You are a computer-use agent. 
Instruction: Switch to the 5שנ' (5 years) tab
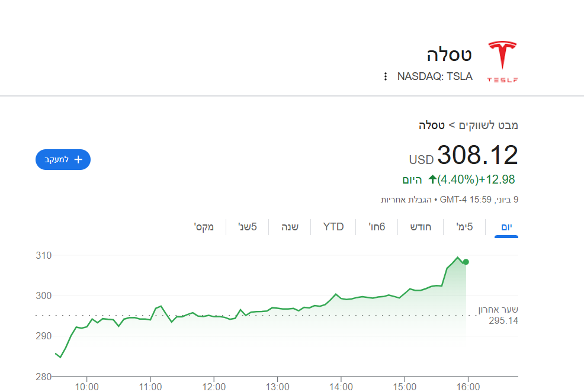pos(248,227)
